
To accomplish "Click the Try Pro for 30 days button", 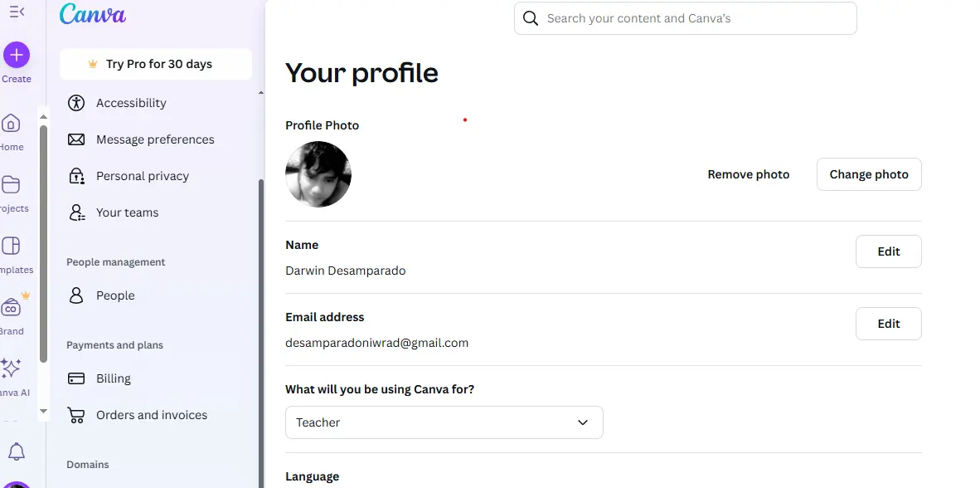I will 156,64.
